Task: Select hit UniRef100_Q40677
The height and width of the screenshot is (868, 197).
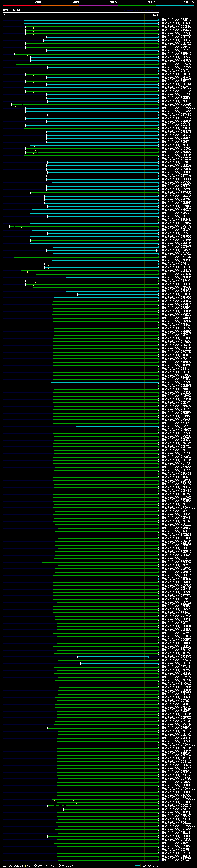Action: pos(177,30)
